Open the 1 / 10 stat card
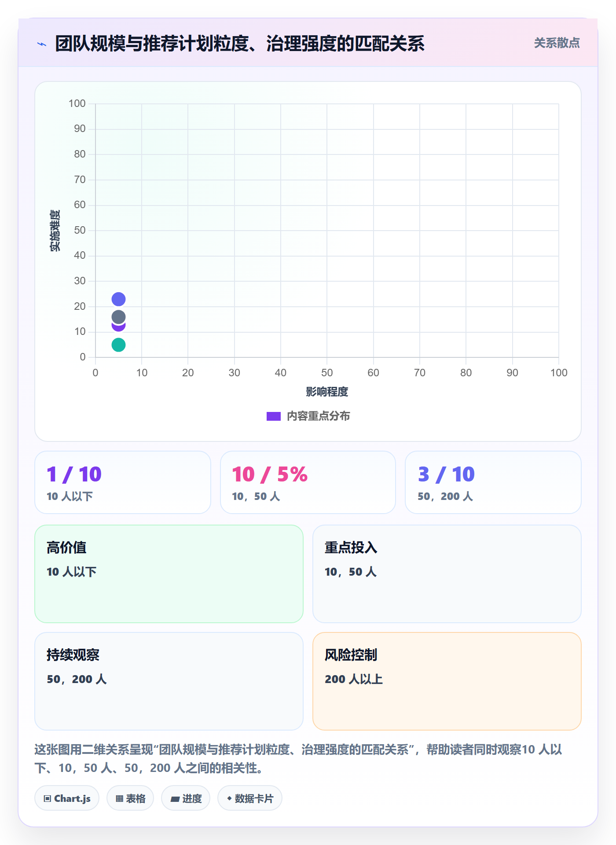Screen dimensions: 616x845 coord(123,482)
